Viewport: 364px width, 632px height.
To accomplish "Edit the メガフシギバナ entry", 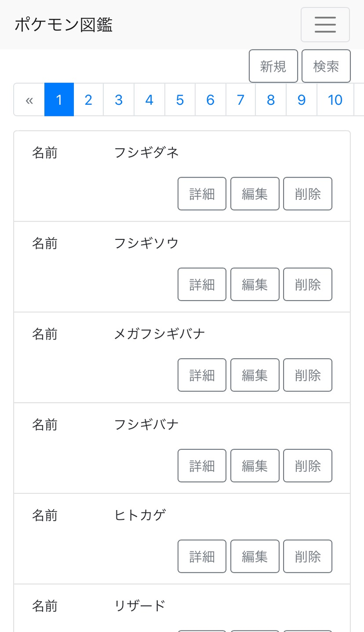I will tap(255, 375).
